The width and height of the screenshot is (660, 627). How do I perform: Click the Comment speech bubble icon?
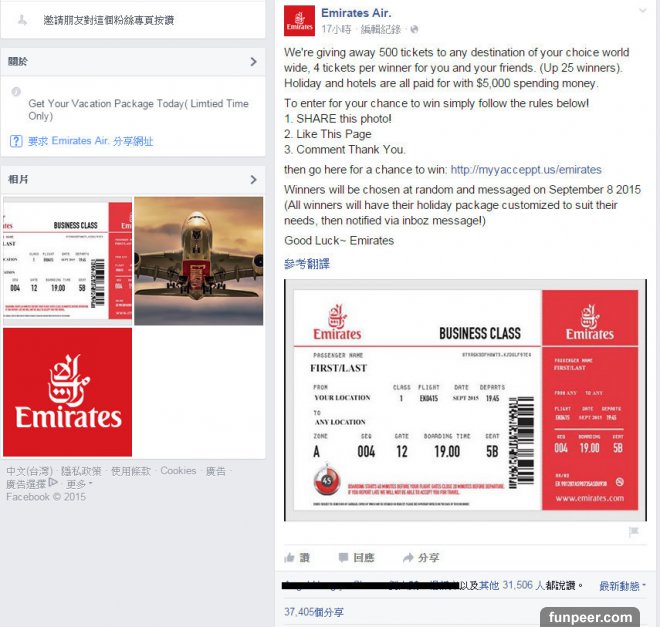tap(343, 558)
